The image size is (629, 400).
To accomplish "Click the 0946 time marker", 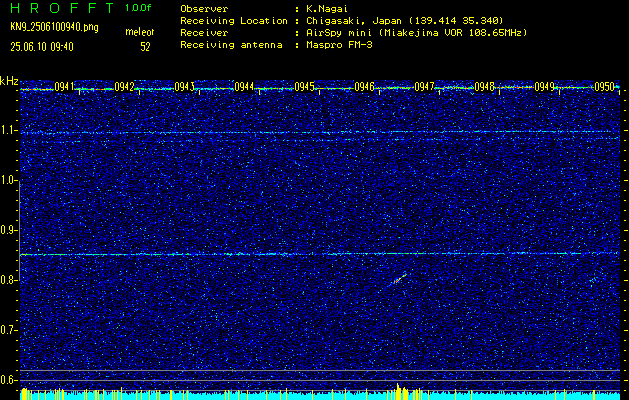I will click(x=364, y=87).
